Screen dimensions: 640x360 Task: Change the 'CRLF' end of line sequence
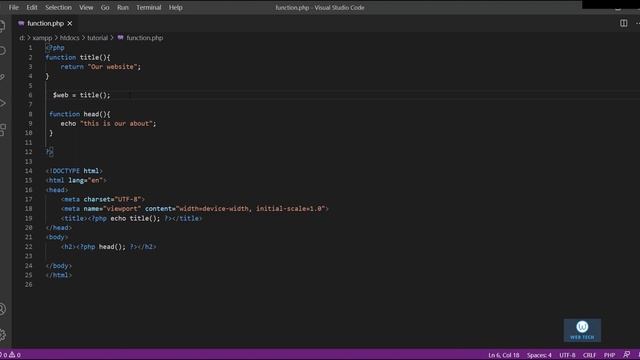(589, 355)
